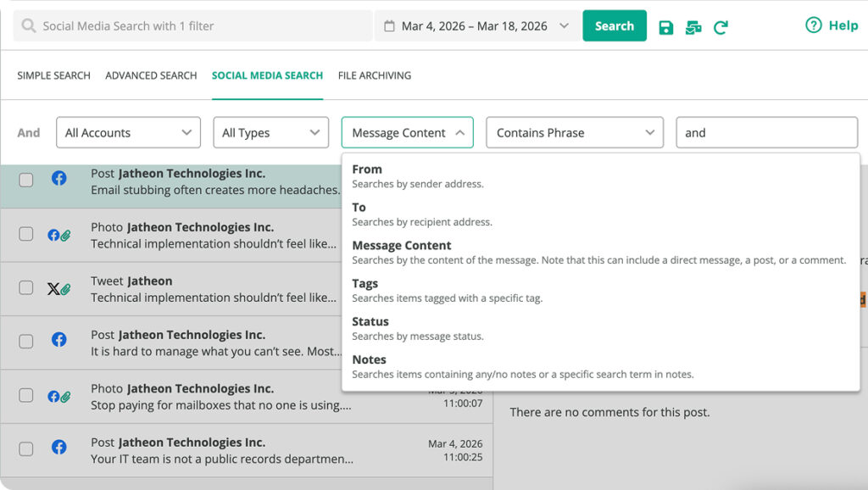Screen dimensions: 868x490
Task: Open the All Accounts dropdown
Action: [x=129, y=132]
